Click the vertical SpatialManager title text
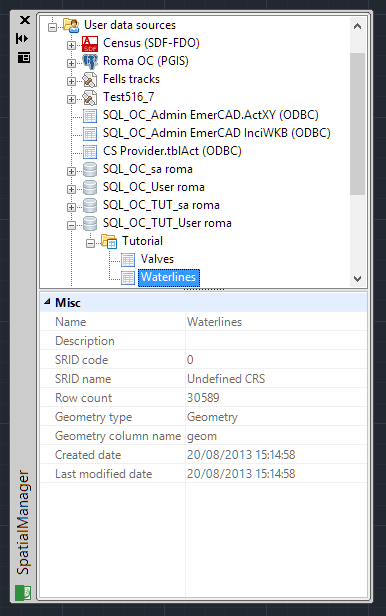The width and height of the screenshot is (386, 616). tap(23, 522)
